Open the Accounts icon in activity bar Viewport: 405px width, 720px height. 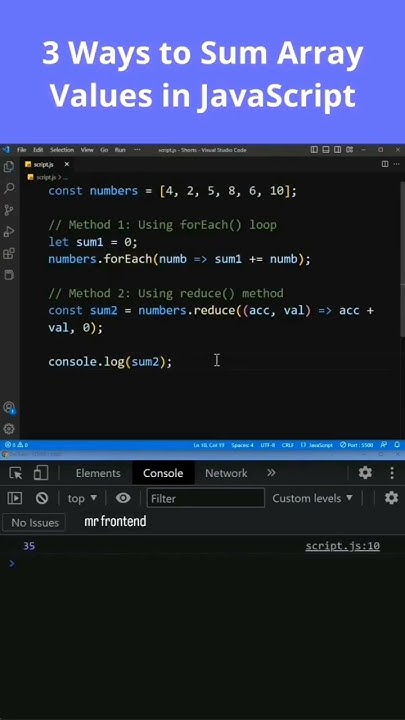[x=9, y=408]
